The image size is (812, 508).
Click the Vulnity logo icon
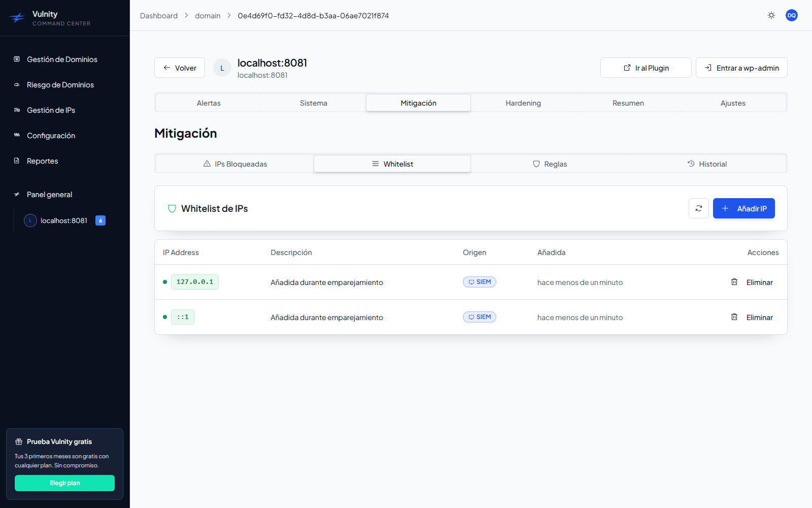pos(17,18)
